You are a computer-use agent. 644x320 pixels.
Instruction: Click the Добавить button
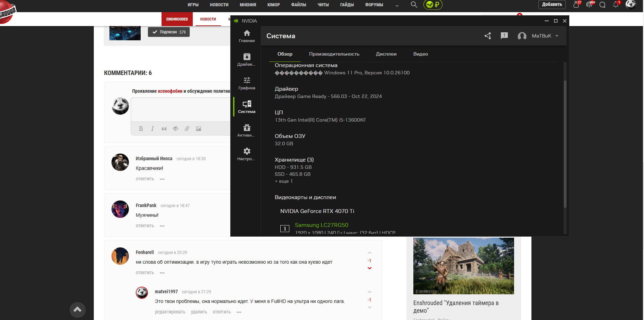552,5
